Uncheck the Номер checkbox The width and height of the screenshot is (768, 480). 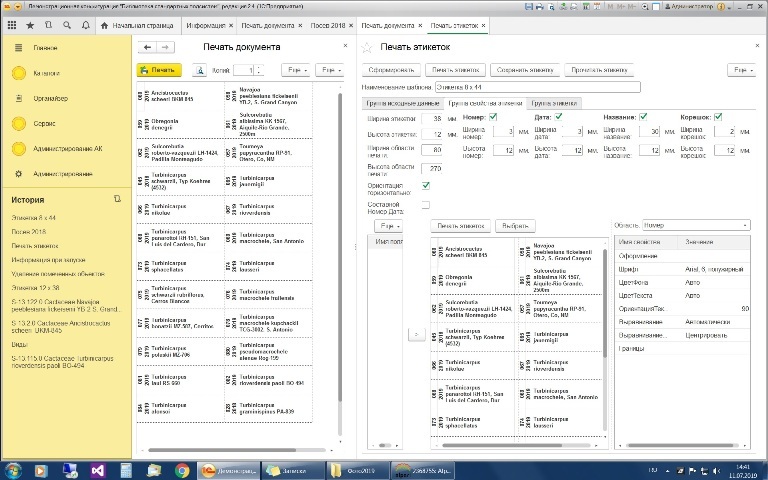(493, 117)
